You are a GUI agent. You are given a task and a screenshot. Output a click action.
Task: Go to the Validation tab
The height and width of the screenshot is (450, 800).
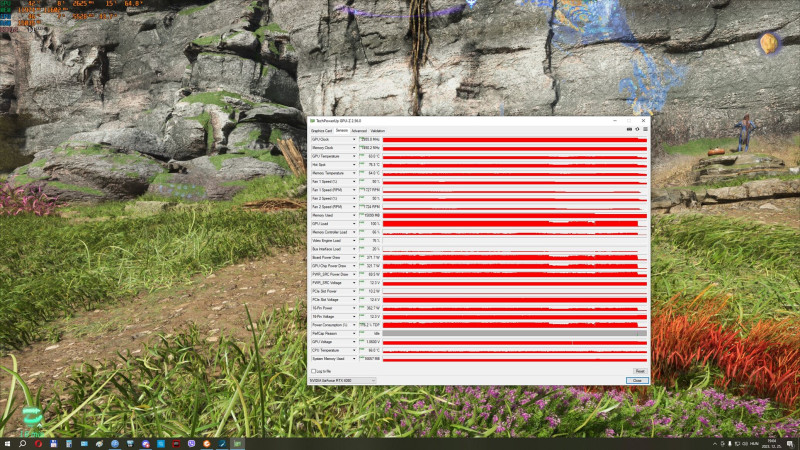(378, 131)
